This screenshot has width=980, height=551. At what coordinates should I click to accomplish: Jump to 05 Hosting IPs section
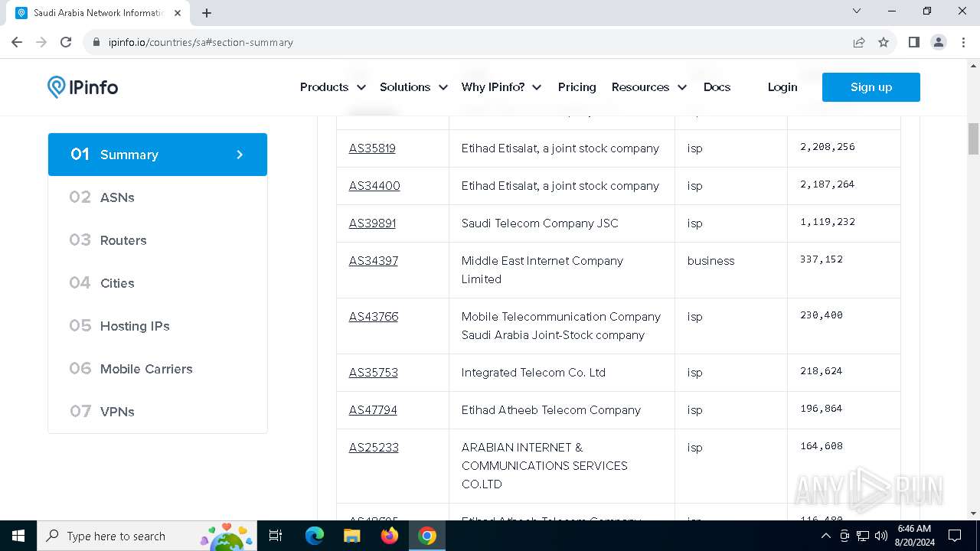tap(158, 326)
